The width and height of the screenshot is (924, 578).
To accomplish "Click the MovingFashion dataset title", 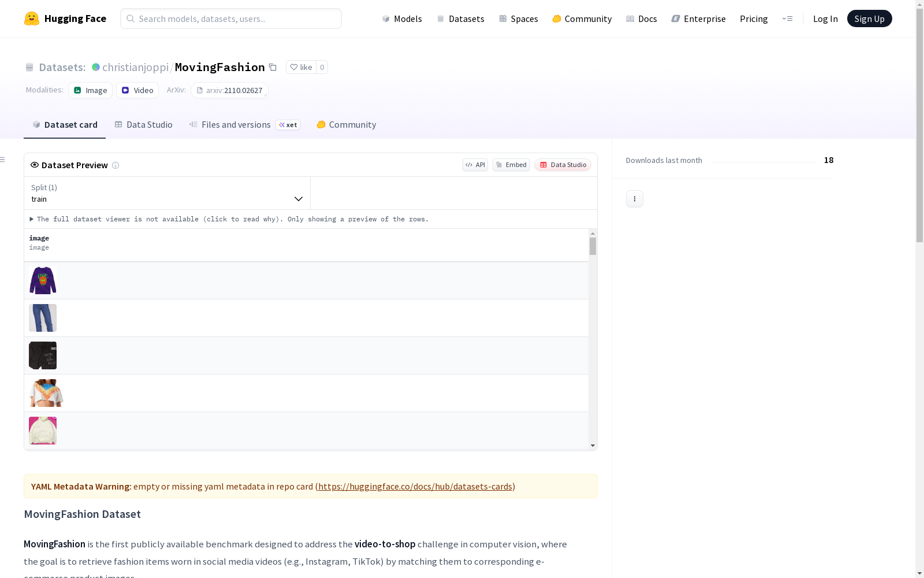I will (x=220, y=67).
